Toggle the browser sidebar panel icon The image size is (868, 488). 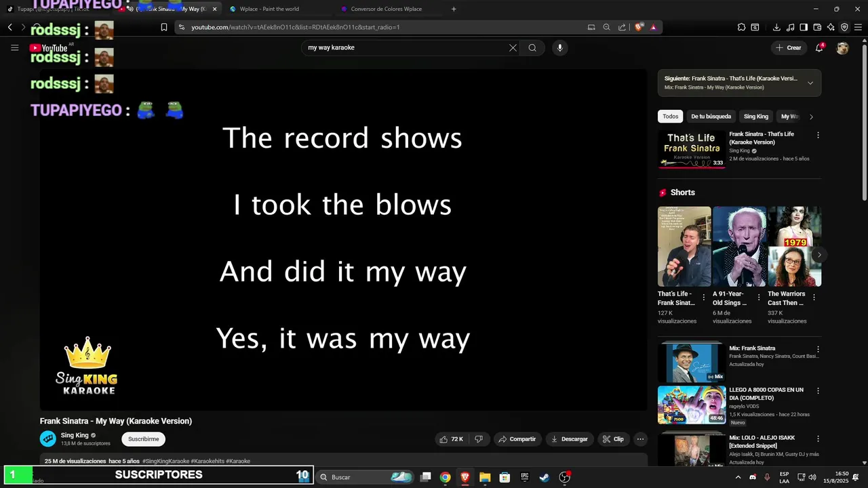(804, 27)
